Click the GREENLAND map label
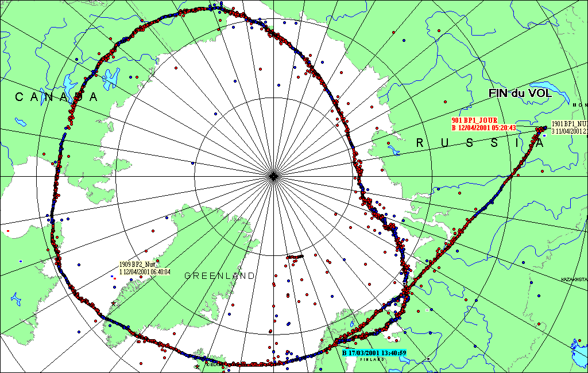Screen dimensions: 588x373 (219, 276)
